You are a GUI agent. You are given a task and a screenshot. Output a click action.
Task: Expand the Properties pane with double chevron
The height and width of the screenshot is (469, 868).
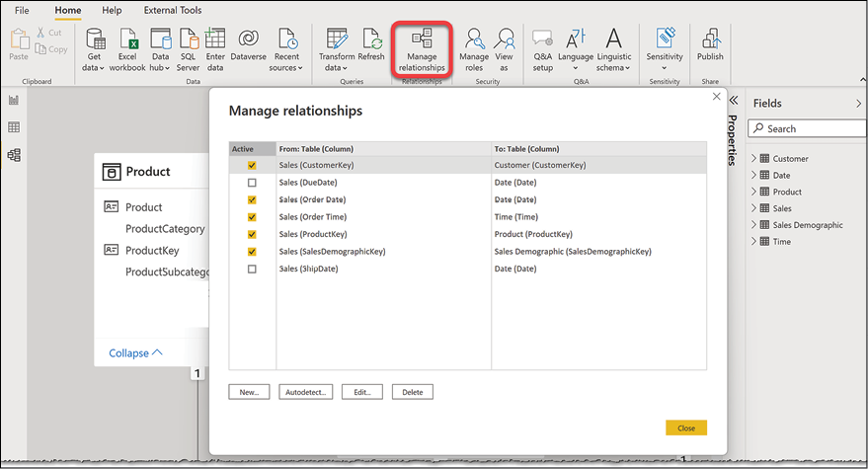pos(734,101)
